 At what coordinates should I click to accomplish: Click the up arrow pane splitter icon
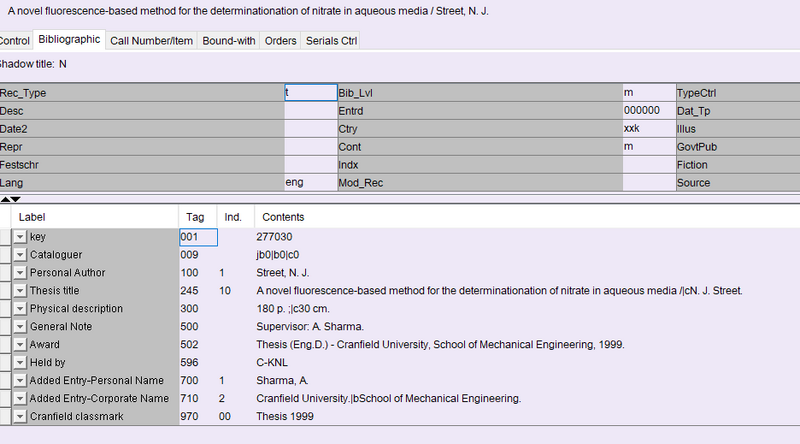(x=5, y=199)
